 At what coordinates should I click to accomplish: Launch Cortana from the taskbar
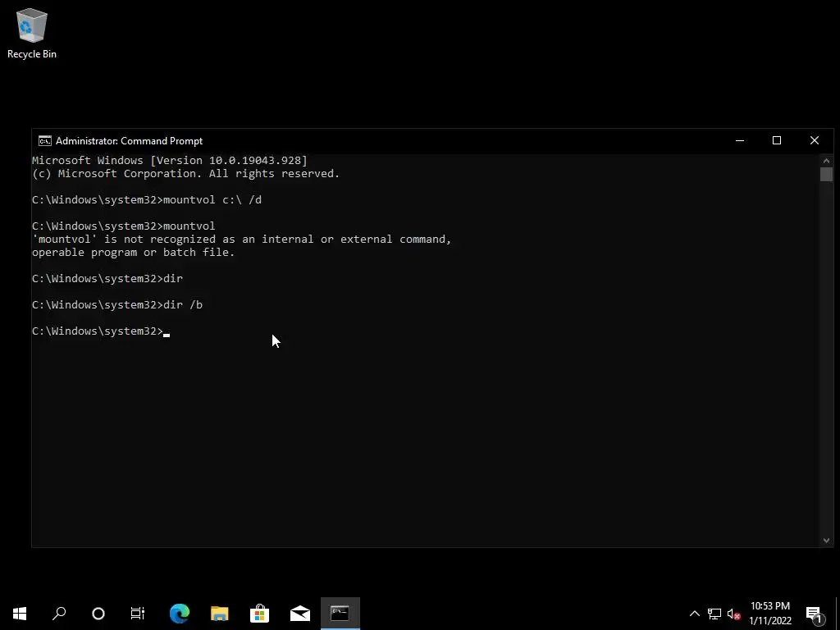pyautogui.click(x=98, y=614)
